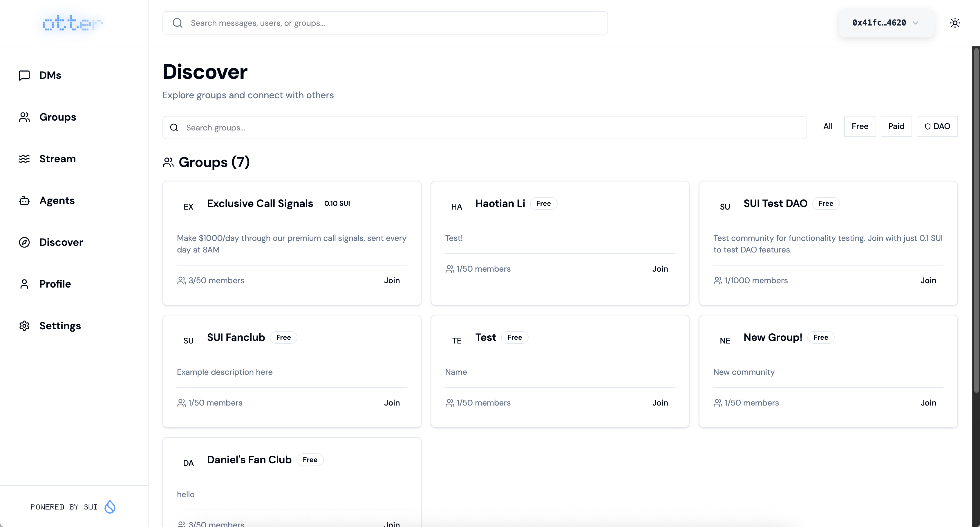The width and height of the screenshot is (980, 527).
Task: Join the Exclusive Call Signals group
Action: tap(391, 281)
